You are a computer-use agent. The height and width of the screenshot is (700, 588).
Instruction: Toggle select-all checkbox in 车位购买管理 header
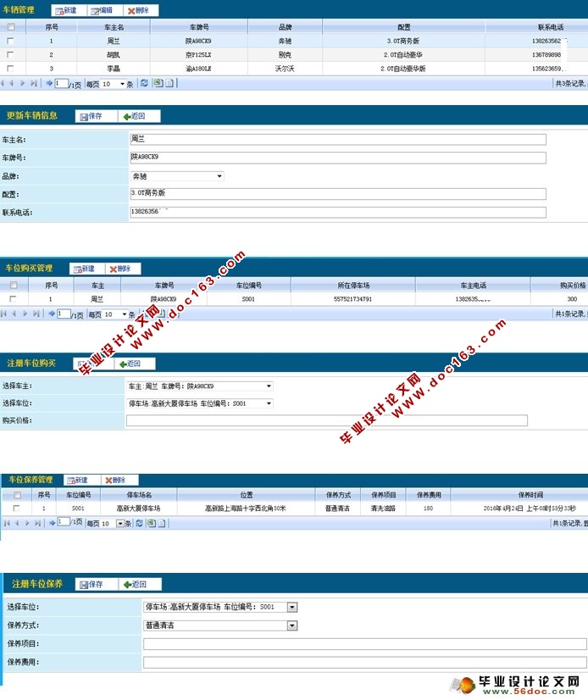[14, 285]
